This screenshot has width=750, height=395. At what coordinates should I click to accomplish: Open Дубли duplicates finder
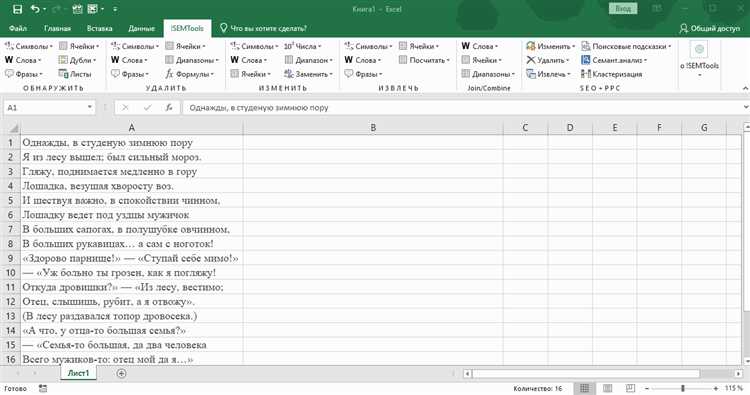coord(77,60)
